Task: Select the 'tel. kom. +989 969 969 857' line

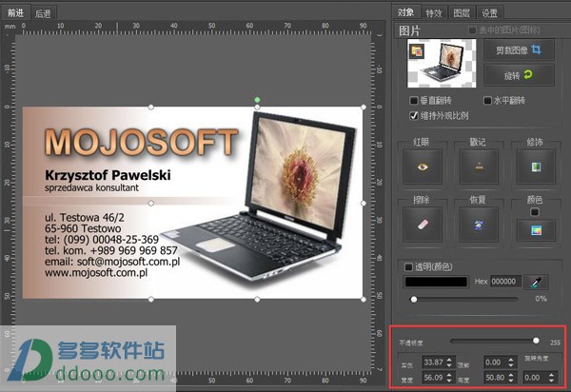Action: 110,250
